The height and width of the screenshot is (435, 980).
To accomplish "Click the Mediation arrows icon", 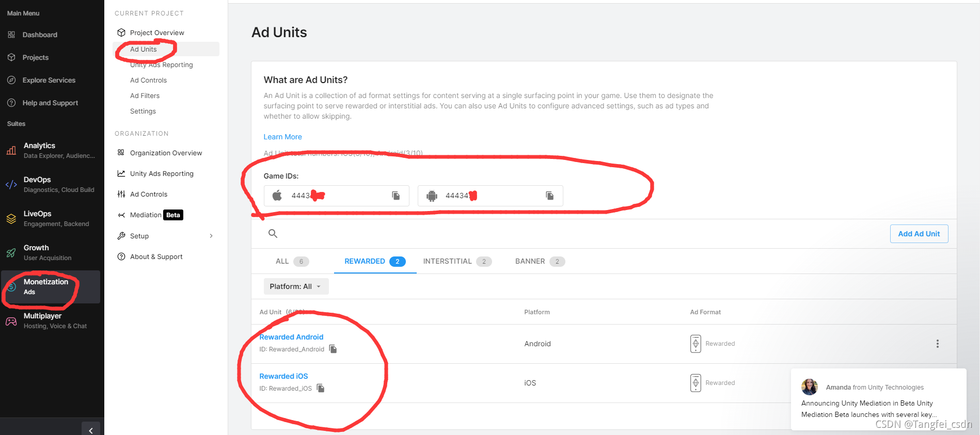I will pos(121,215).
